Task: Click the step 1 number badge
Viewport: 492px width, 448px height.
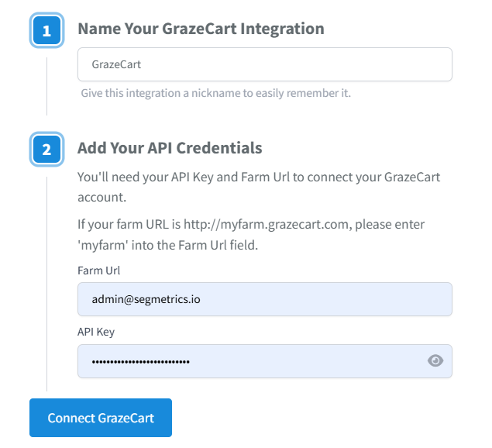Action: coord(46,31)
